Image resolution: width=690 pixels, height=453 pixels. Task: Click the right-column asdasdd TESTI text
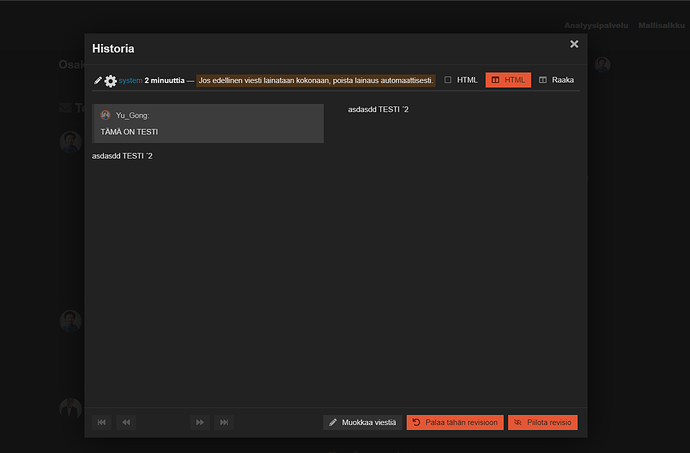[378, 110]
